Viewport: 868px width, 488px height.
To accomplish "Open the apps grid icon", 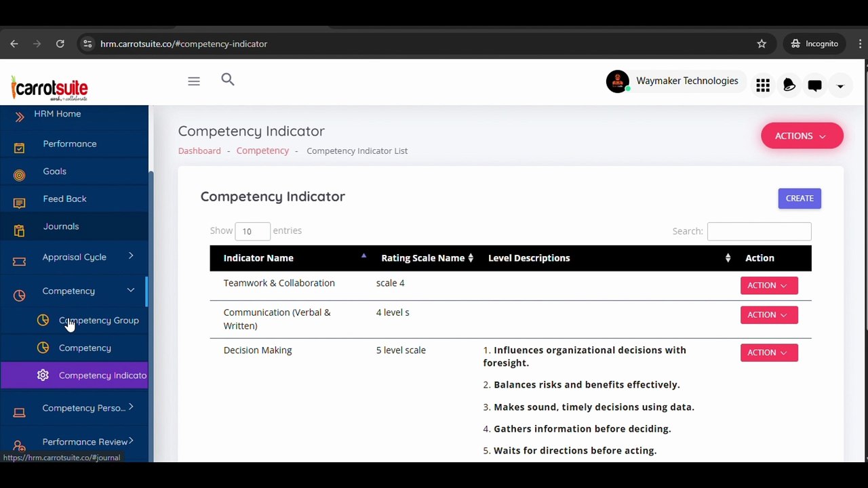I will pyautogui.click(x=763, y=85).
